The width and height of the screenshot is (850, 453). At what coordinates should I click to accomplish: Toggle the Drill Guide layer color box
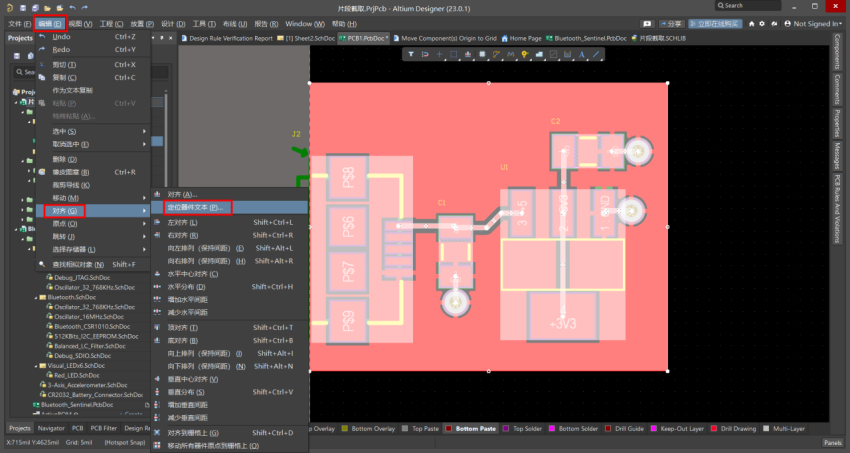point(608,428)
